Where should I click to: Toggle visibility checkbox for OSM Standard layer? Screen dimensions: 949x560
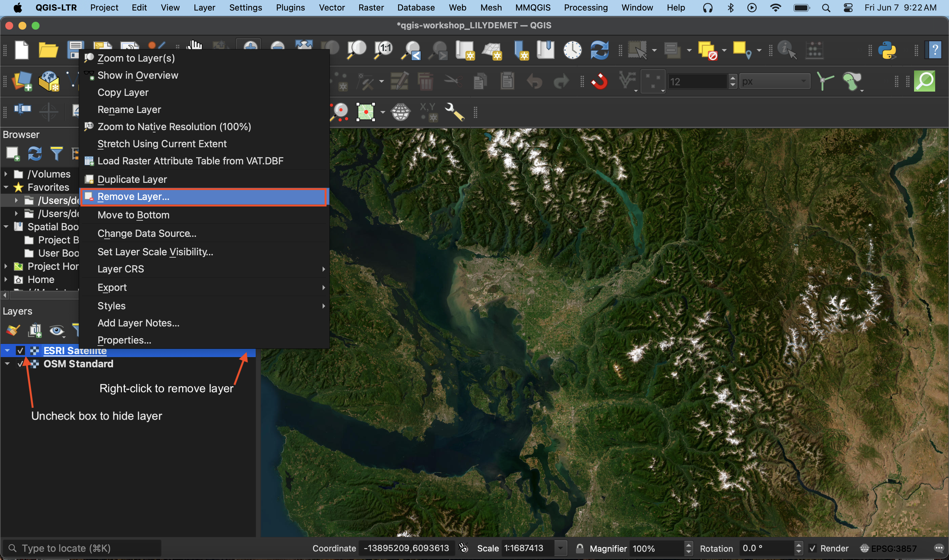click(20, 364)
